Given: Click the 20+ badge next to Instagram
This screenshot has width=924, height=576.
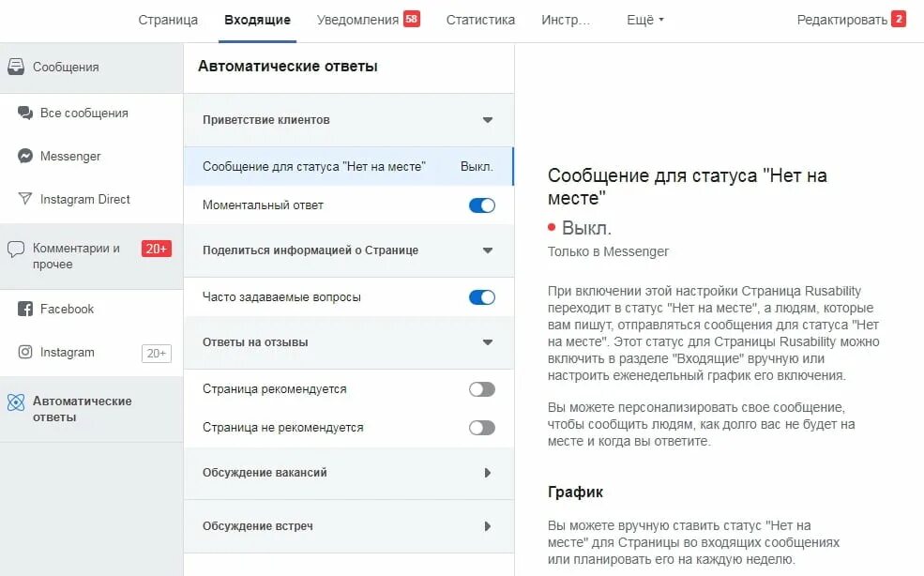Looking at the screenshot, I should 156,353.
